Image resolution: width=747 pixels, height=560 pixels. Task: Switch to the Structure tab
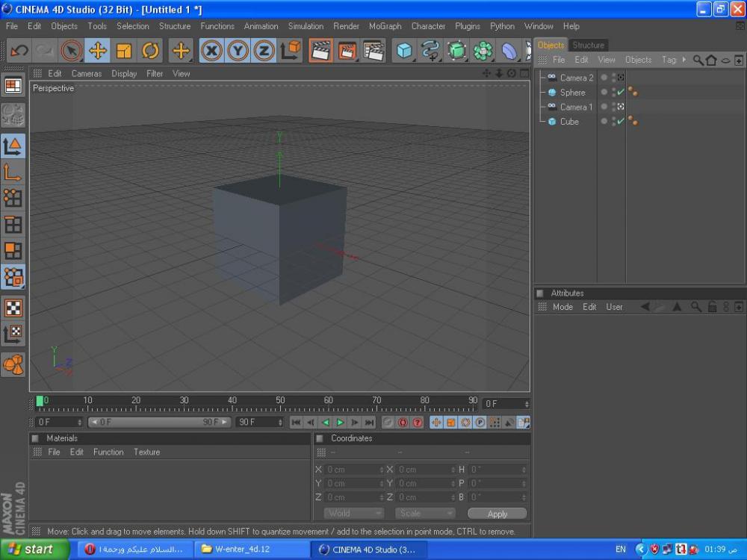point(588,45)
